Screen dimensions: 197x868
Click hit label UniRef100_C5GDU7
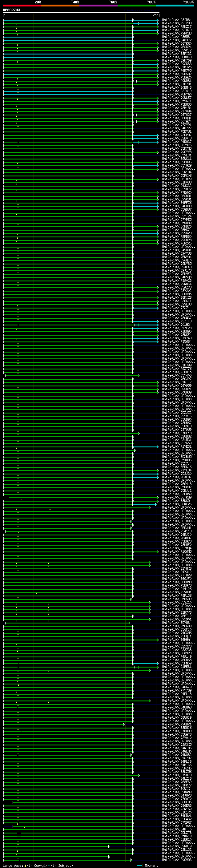click(x=177, y=210)
